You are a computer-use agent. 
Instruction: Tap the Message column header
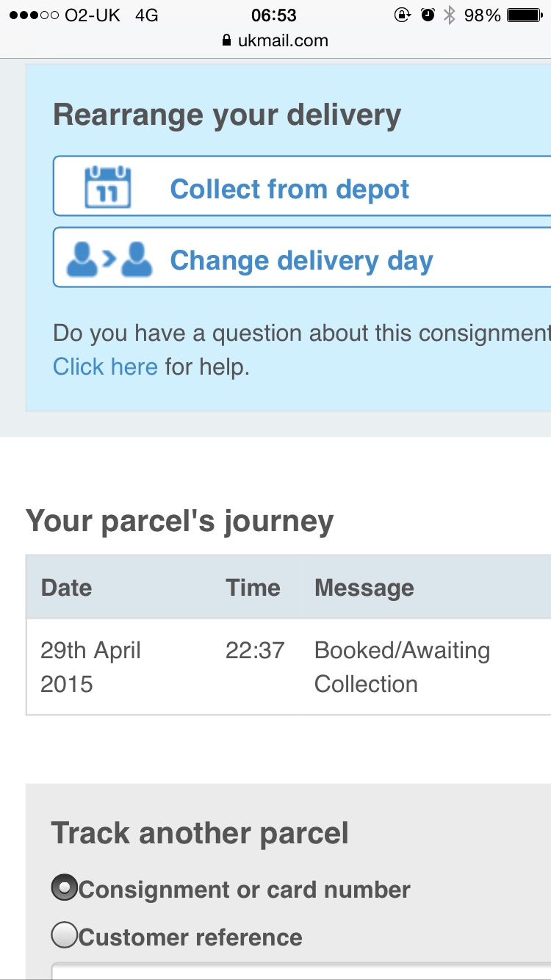364,588
